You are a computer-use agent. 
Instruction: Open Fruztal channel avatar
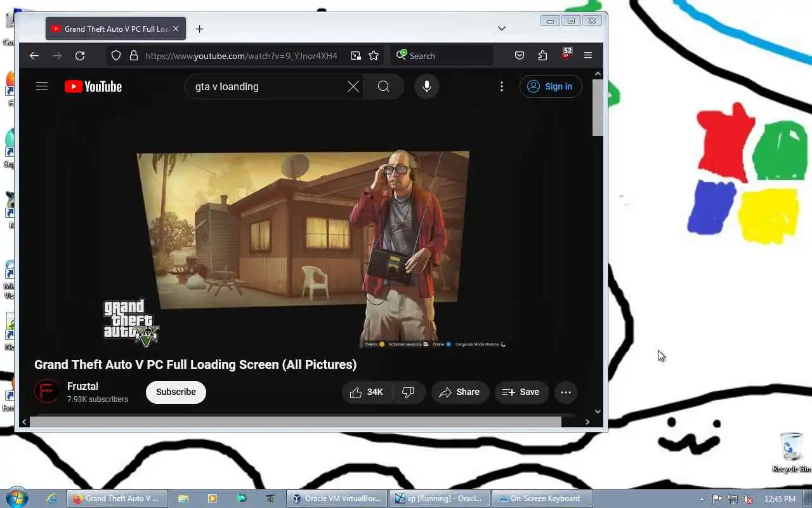click(x=47, y=392)
